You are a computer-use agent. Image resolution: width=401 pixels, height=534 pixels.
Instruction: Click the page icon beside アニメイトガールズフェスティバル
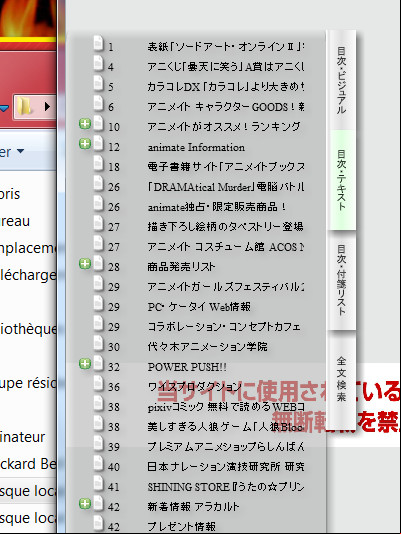(x=98, y=283)
